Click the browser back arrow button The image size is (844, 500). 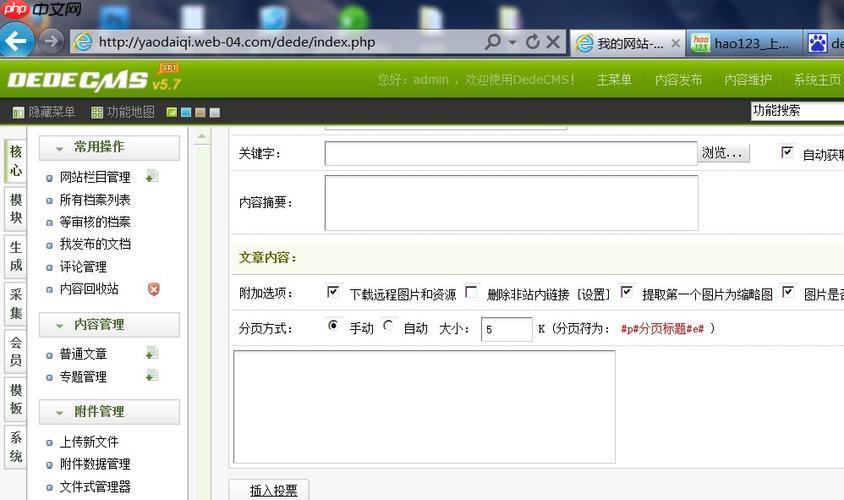pos(16,41)
